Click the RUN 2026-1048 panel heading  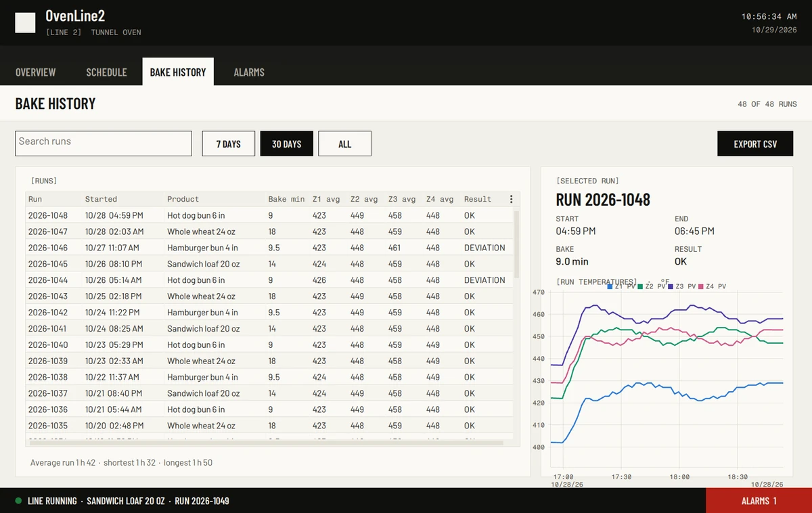click(603, 200)
